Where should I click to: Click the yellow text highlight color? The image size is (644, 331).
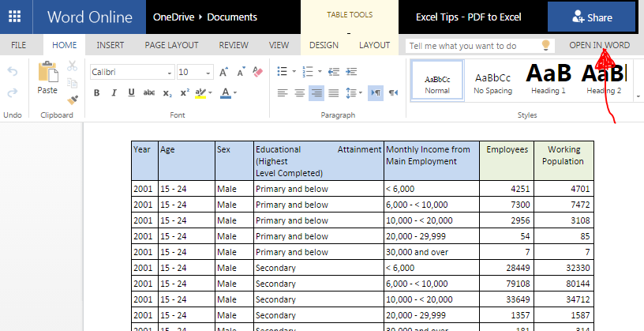[201, 93]
